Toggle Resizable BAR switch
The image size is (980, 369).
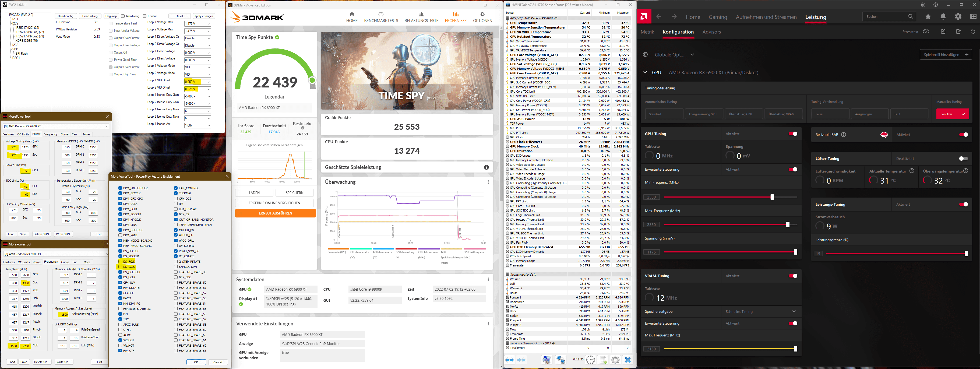[963, 135]
